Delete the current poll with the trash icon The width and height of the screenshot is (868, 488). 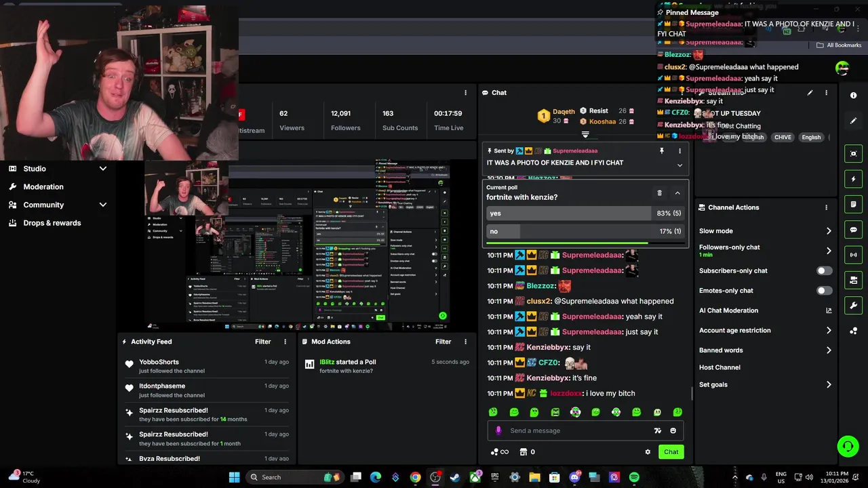tap(659, 193)
